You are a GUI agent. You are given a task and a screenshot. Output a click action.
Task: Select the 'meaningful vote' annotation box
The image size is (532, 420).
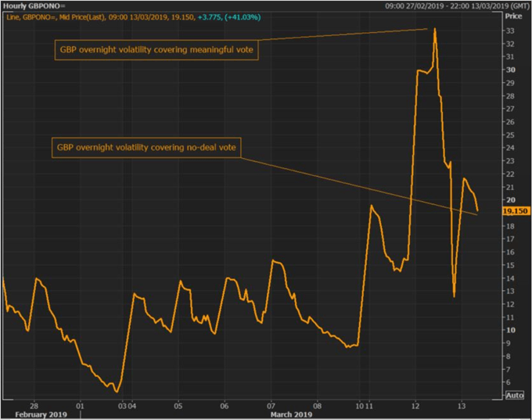[x=156, y=50]
